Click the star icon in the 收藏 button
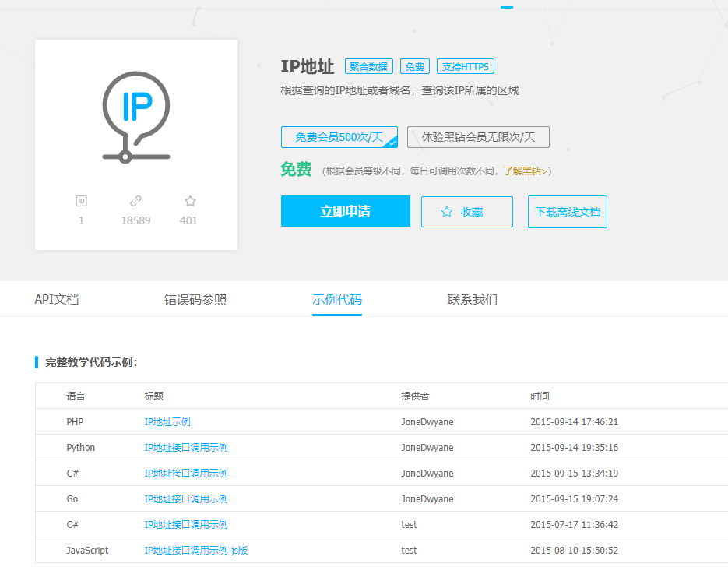 (447, 212)
